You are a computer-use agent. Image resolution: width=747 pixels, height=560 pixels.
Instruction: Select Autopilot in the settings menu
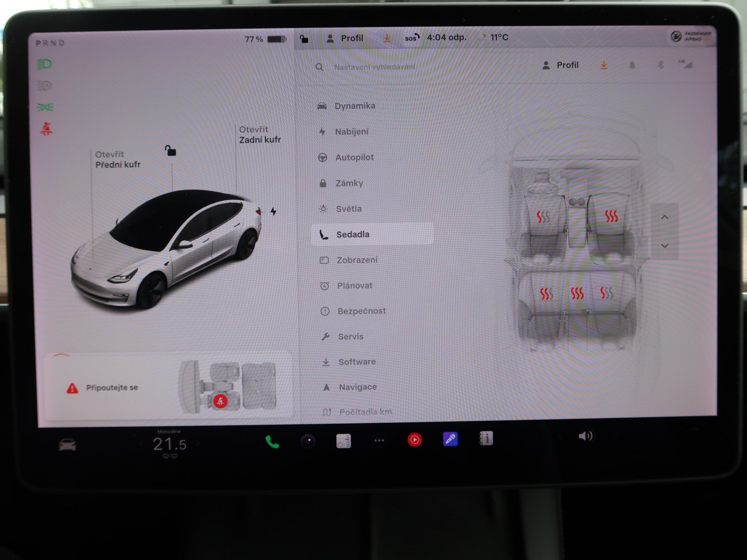pyautogui.click(x=354, y=158)
